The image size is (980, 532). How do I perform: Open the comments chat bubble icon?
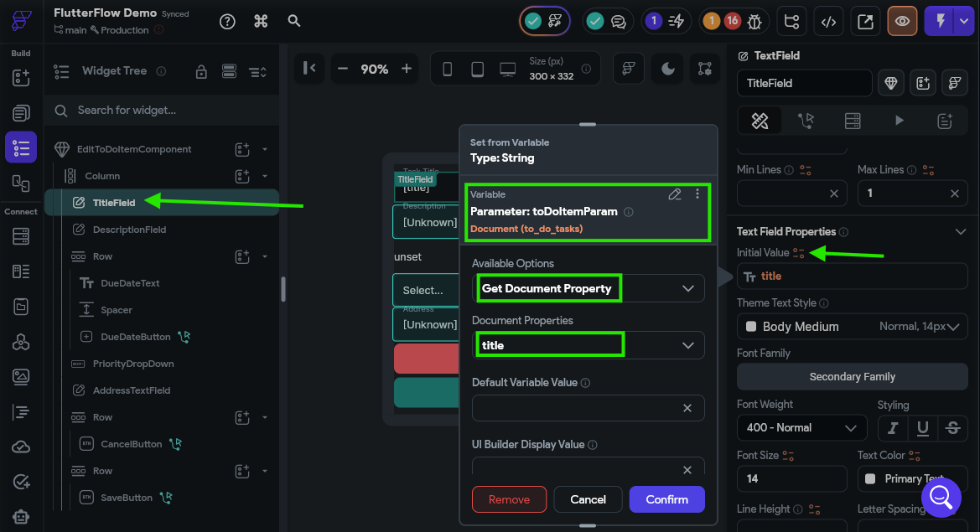618,22
